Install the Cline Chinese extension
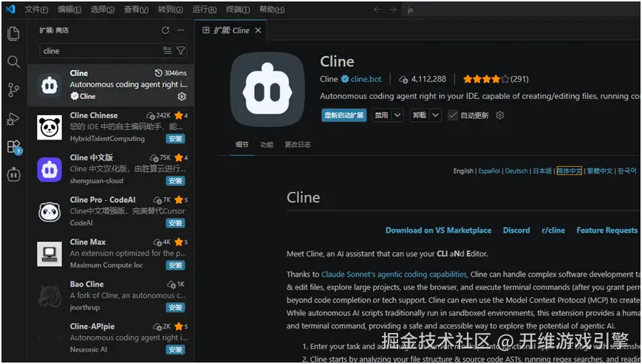642x364 pixels. [175, 139]
